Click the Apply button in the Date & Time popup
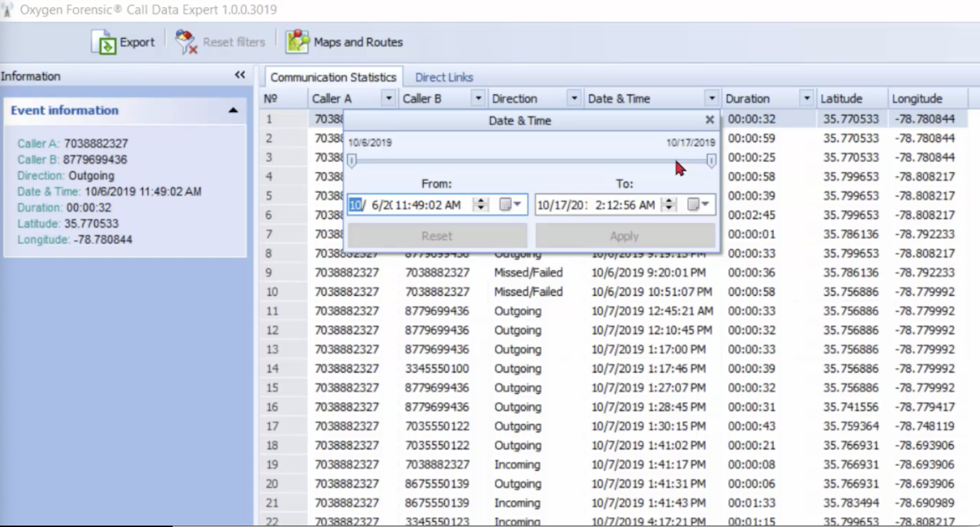The image size is (980, 527). tap(625, 236)
